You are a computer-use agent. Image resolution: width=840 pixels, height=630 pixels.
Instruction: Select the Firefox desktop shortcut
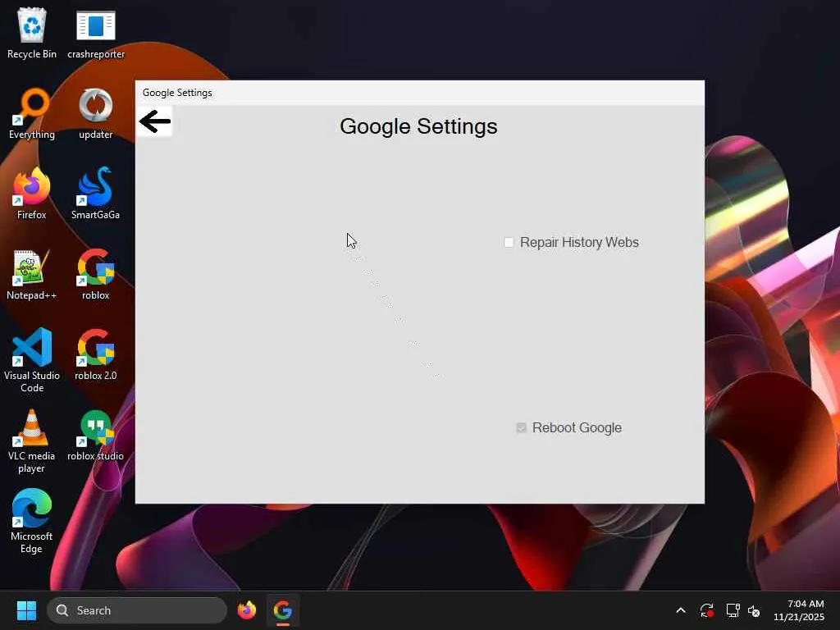(x=32, y=194)
